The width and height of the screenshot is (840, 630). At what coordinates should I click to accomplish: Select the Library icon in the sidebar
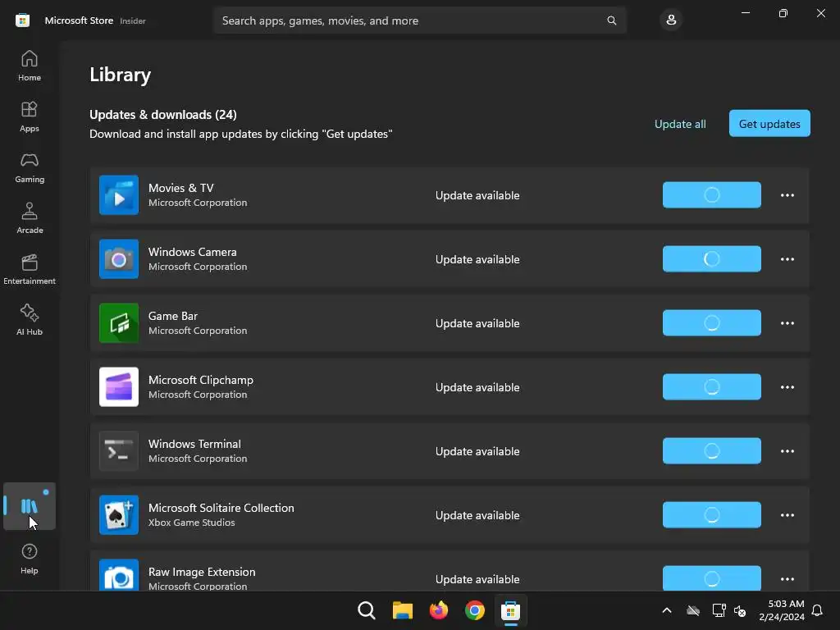(30, 506)
